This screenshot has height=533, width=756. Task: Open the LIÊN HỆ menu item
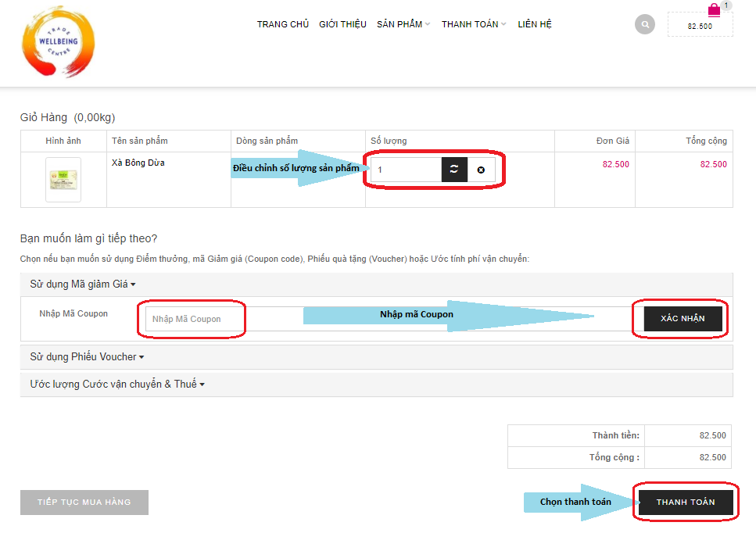click(535, 24)
